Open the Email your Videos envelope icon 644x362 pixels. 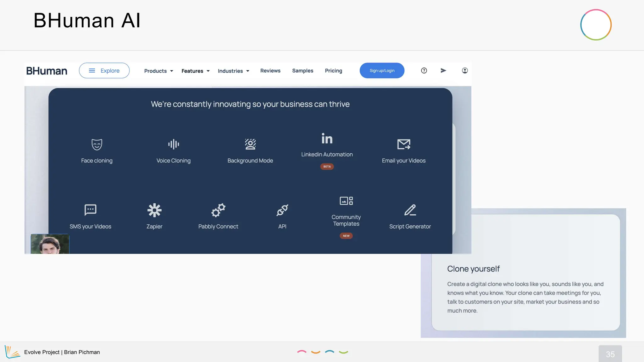pos(404,144)
